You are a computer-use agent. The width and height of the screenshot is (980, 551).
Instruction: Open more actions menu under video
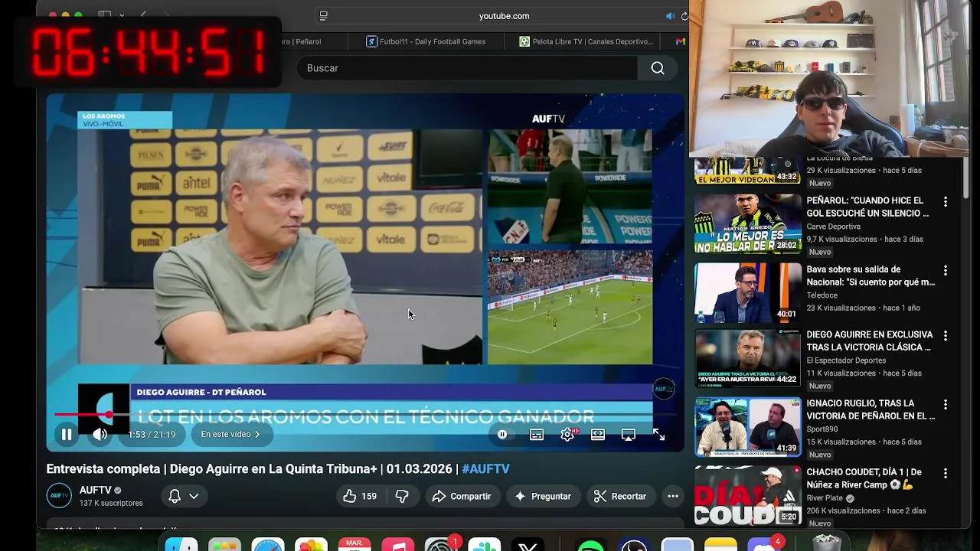pos(673,496)
